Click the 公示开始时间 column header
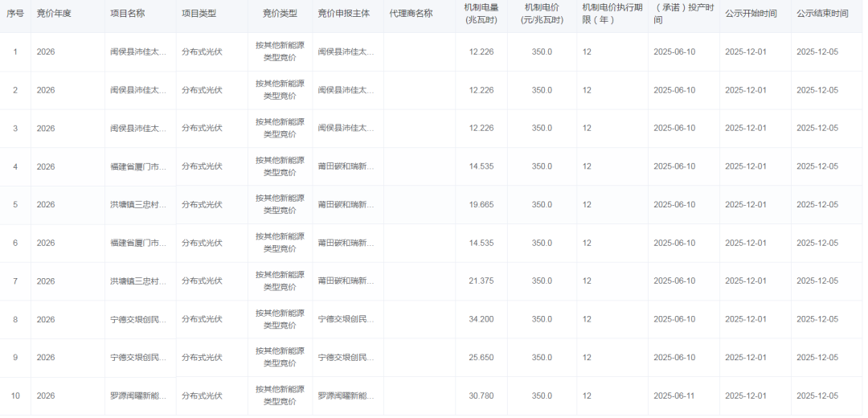Image resolution: width=868 pixels, height=418 pixels. pos(751,14)
